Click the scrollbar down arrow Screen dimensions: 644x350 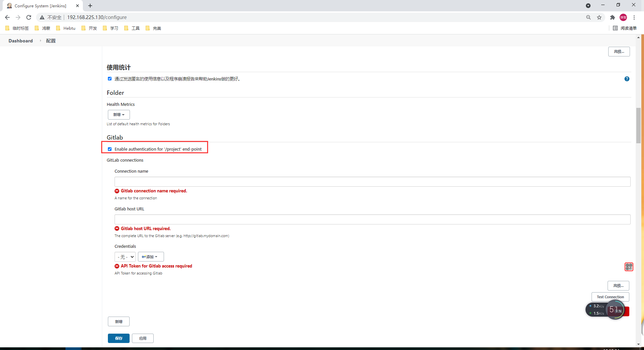click(638, 344)
